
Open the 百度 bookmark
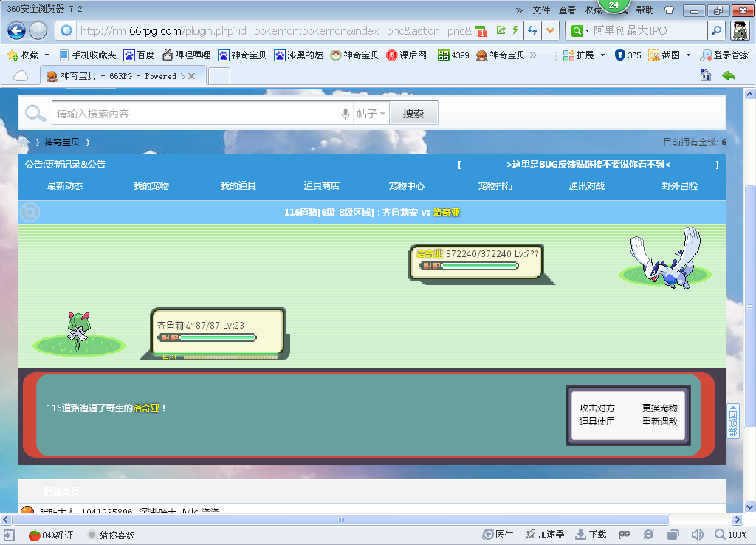pyautogui.click(x=139, y=55)
